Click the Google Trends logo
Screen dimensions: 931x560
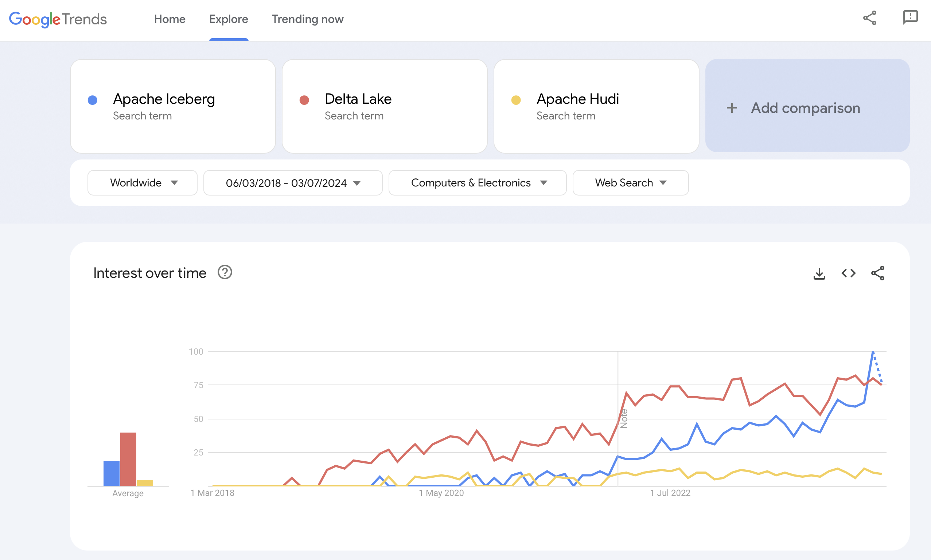pos(58,19)
